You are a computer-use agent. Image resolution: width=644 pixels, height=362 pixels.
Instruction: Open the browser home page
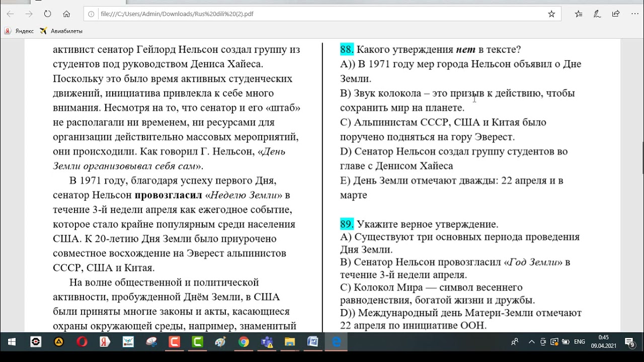(x=66, y=14)
